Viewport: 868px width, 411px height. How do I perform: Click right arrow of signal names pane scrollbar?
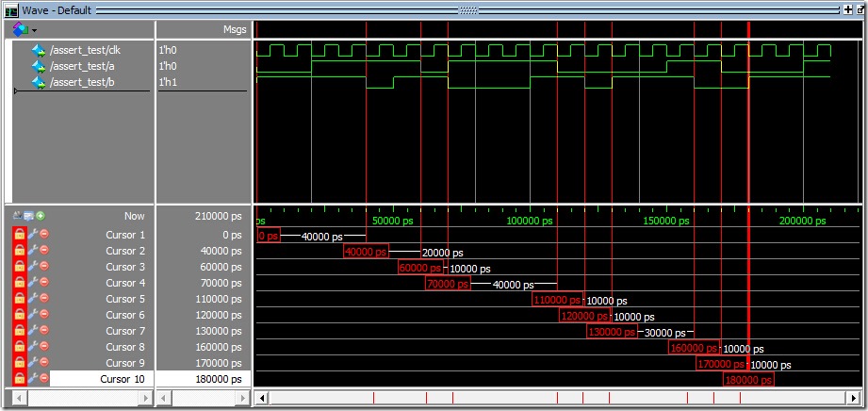147,398
